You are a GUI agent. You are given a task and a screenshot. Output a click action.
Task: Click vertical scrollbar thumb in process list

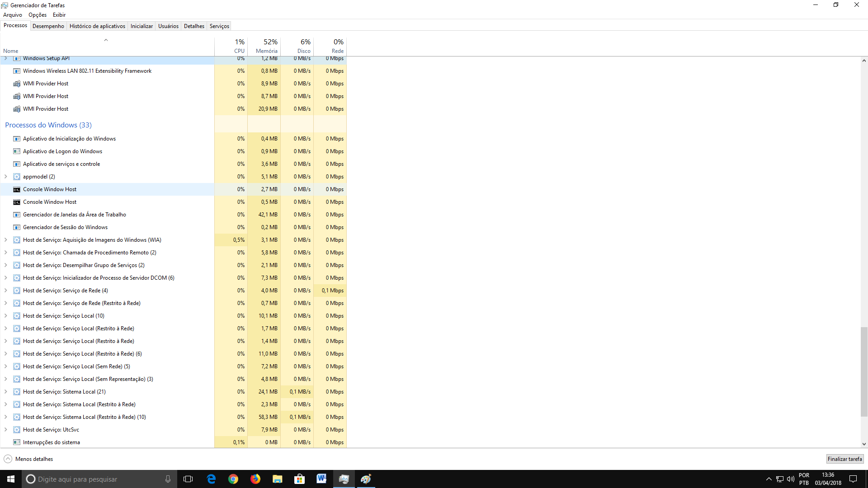coord(864,371)
